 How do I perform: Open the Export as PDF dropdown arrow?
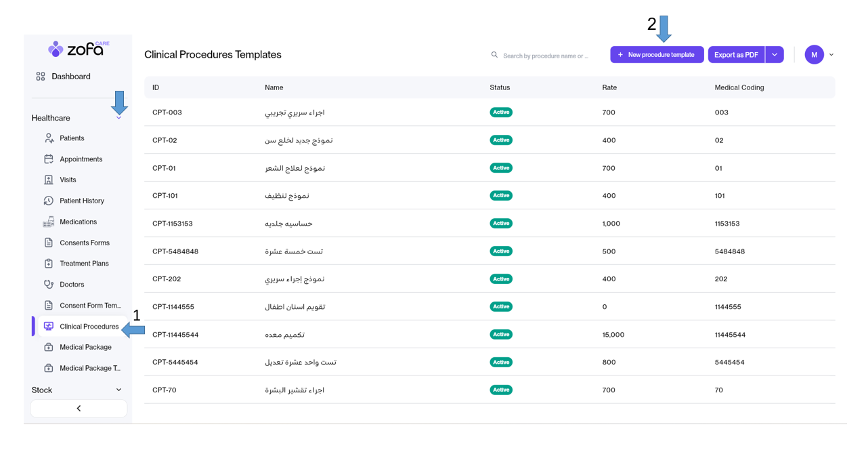click(x=775, y=55)
